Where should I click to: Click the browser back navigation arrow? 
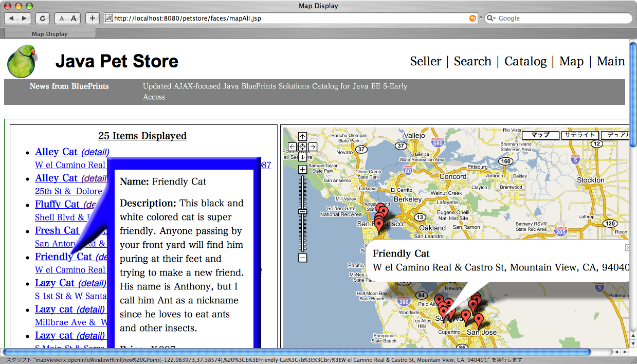pos(11,18)
